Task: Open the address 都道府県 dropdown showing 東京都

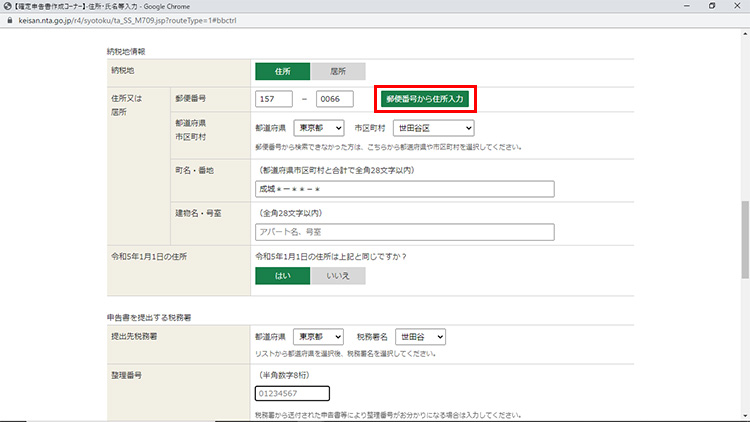Action: click(318, 128)
